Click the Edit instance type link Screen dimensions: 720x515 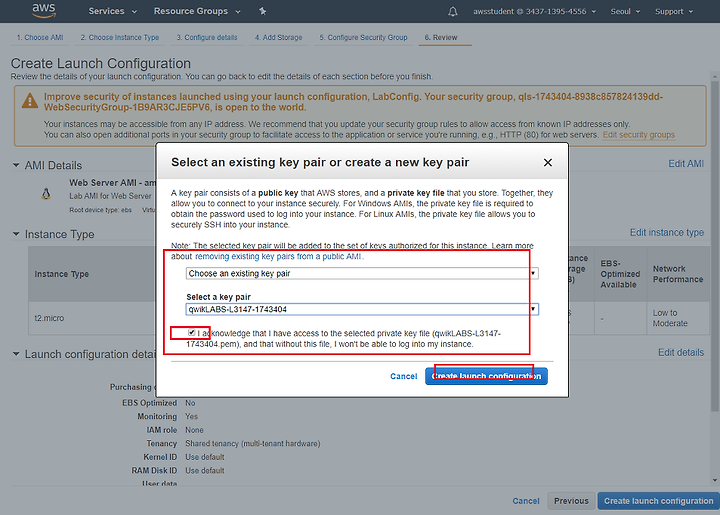667,233
